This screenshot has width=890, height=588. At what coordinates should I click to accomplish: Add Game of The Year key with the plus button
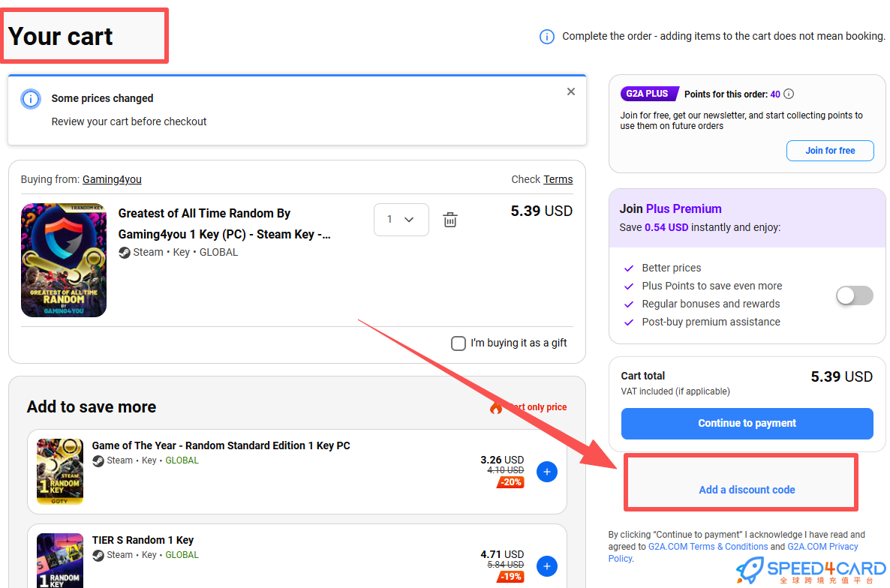pyautogui.click(x=546, y=472)
